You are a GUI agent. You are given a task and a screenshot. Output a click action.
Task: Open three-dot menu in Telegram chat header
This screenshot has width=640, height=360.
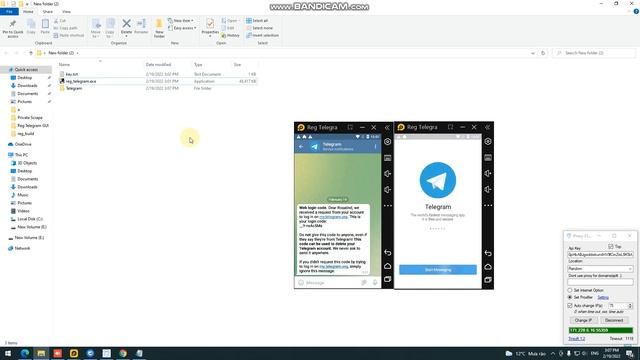[376, 147]
